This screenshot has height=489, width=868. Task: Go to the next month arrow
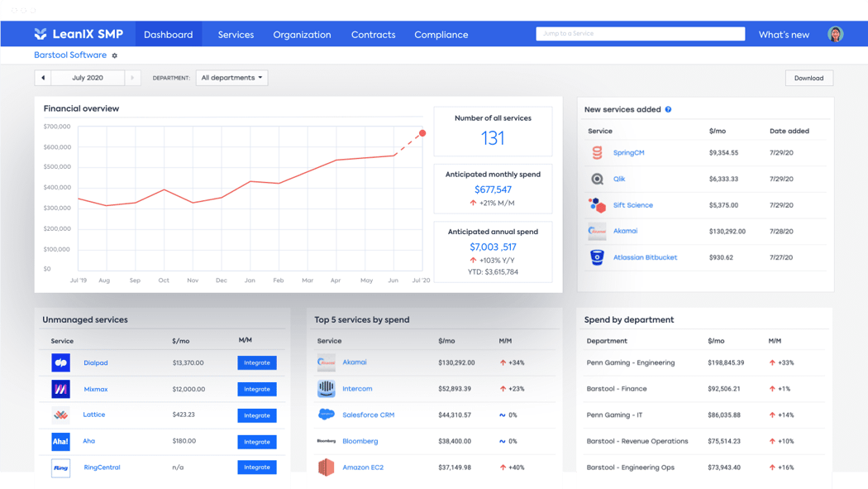132,78
